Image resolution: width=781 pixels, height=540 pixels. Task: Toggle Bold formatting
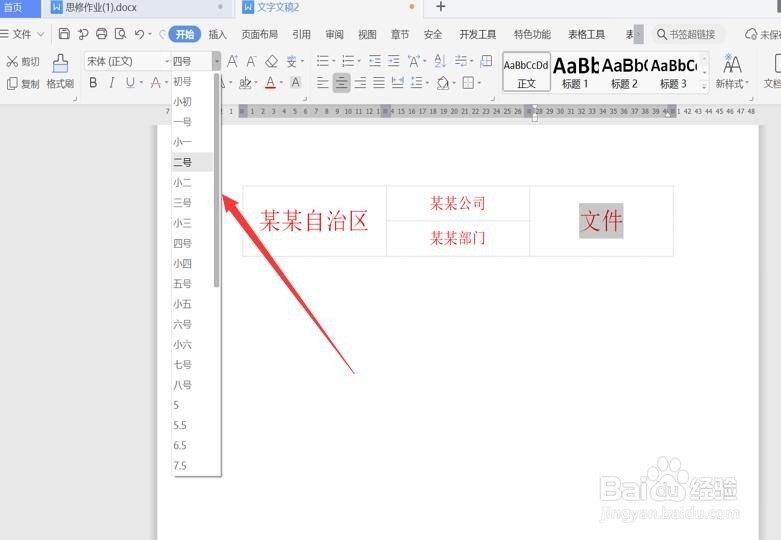(x=93, y=83)
